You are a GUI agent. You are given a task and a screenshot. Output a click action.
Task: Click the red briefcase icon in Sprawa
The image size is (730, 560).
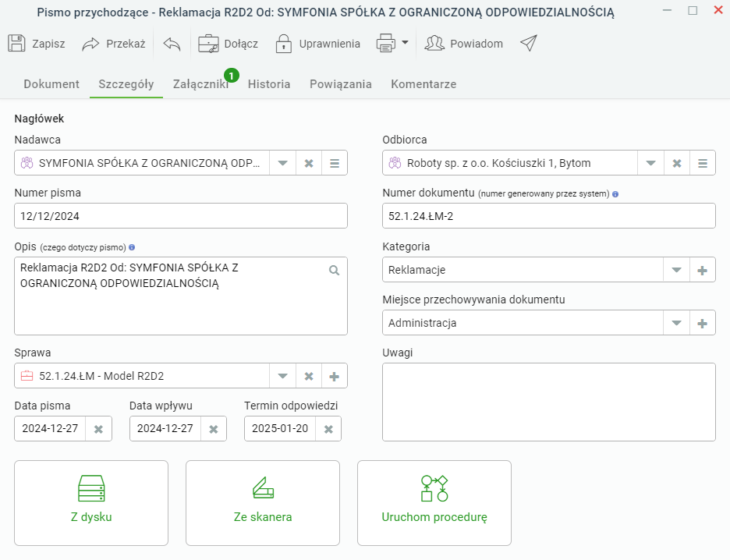(27, 376)
